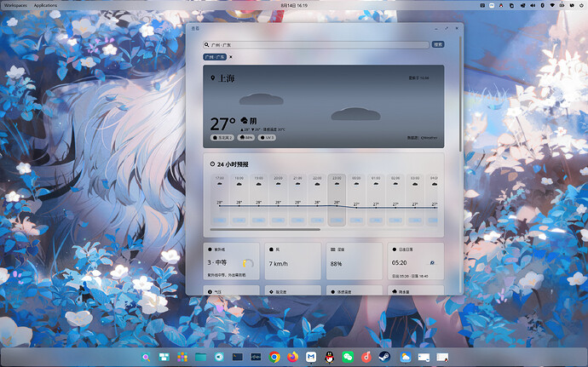The image size is (588, 367).
Task: Click the wind pill in the weather banner
Action: [222, 138]
